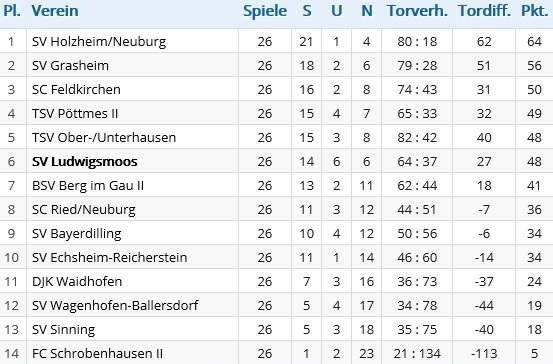Image resolution: width=553 pixels, height=364 pixels.
Task: Select TSV Ober-/Unterhausen team name
Action: pos(104,138)
